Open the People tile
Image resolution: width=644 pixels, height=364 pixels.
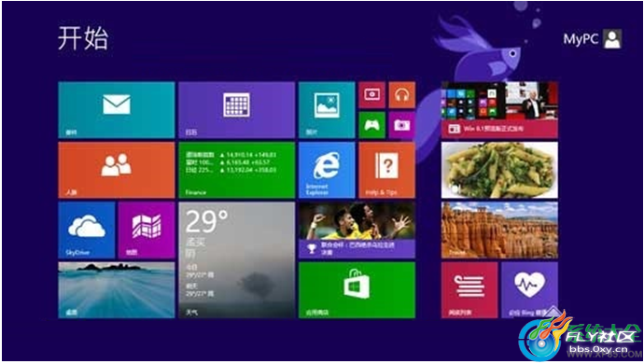[x=117, y=170]
